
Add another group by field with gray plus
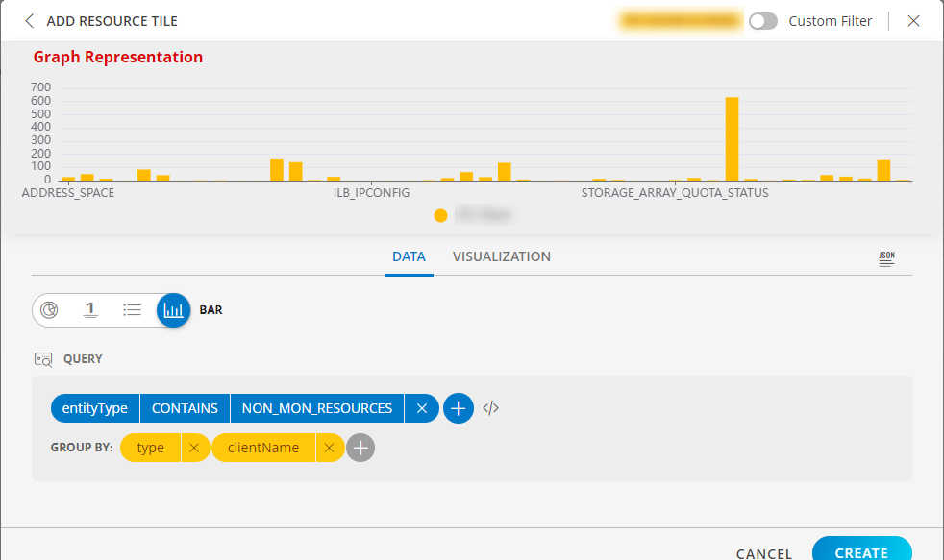360,448
